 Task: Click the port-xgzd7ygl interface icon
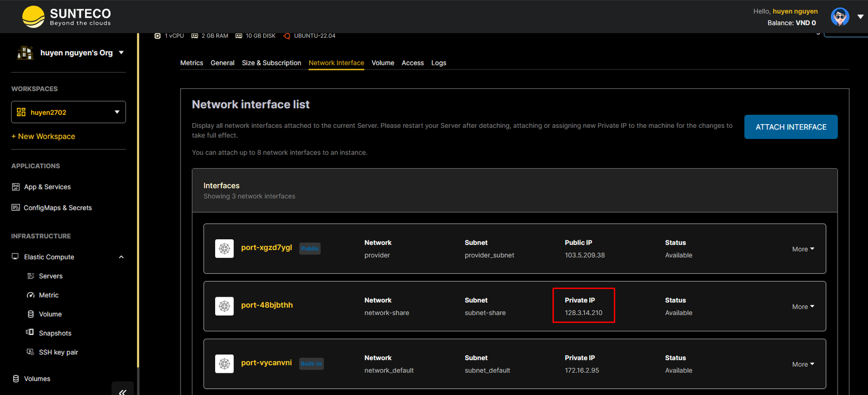tap(225, 248)
